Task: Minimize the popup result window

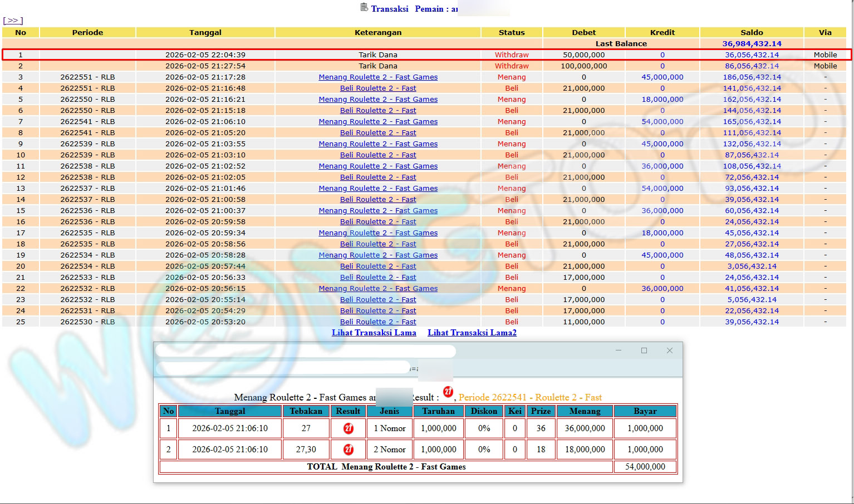Action: (x=619, y=350)
